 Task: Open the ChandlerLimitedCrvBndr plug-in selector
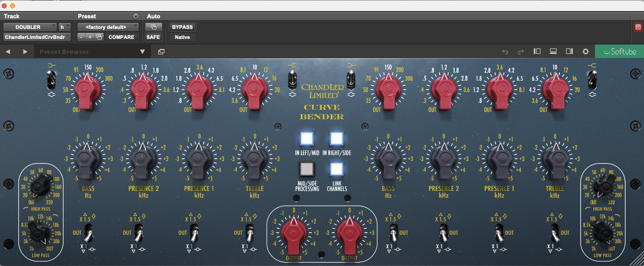[x=37, y=37]
